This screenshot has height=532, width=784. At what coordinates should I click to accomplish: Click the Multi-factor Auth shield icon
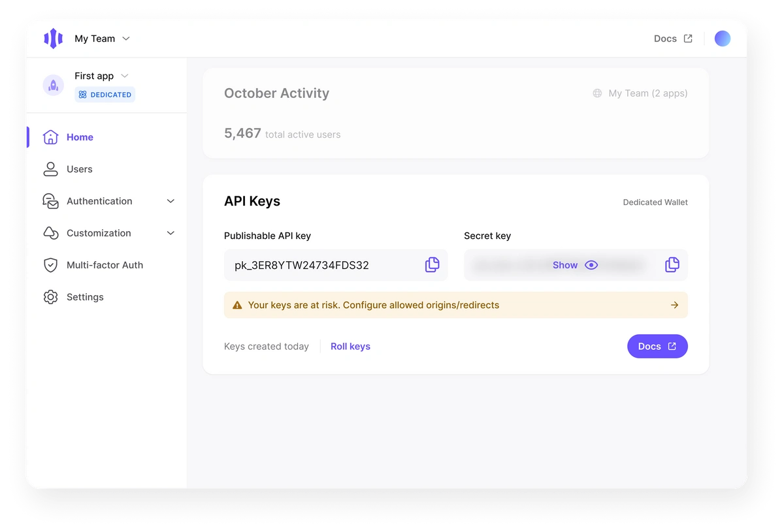coord(50,265)
